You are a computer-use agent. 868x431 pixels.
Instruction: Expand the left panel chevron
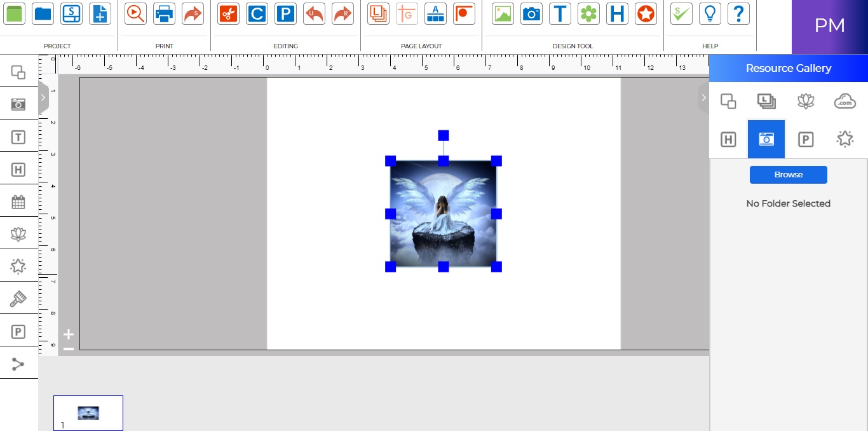coord(43,98)
